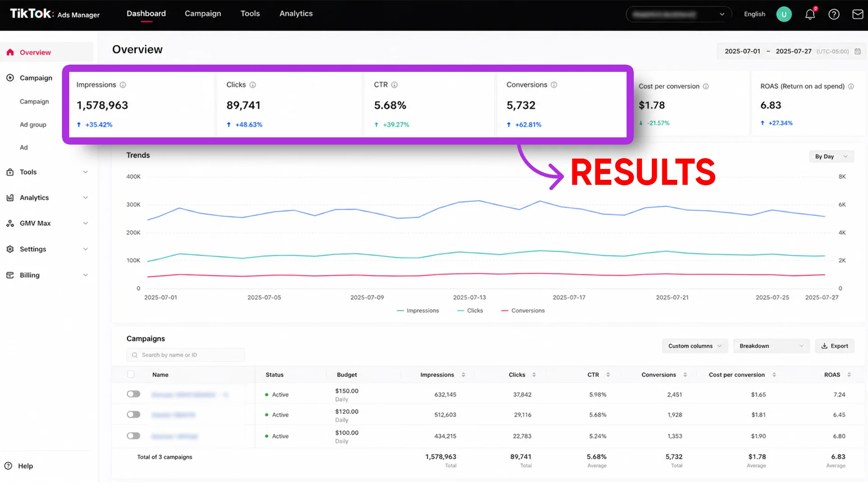This screenshot has height=488, width=868.
Task: Click the ROAS info icon
Action: [851, 86]
